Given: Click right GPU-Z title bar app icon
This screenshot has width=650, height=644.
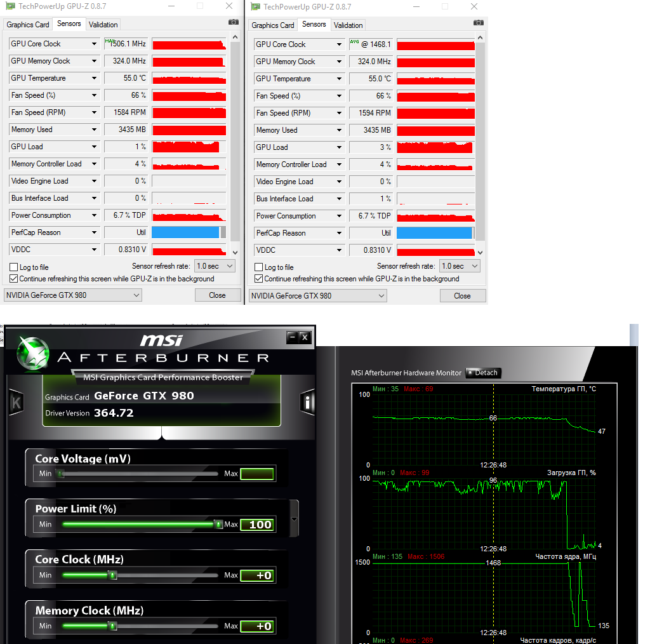Looking at the screenshot, I should 256,6.
